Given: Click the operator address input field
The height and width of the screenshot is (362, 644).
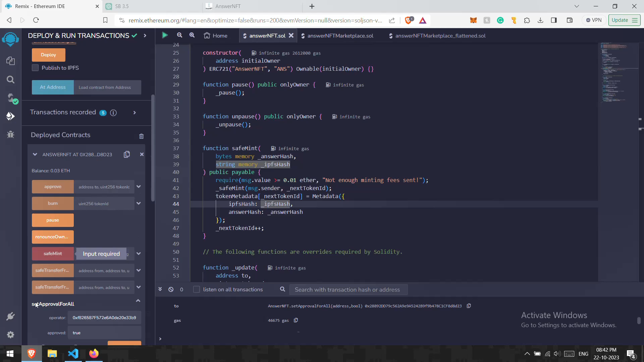Looking at the screenshot, I should [104, 318].
